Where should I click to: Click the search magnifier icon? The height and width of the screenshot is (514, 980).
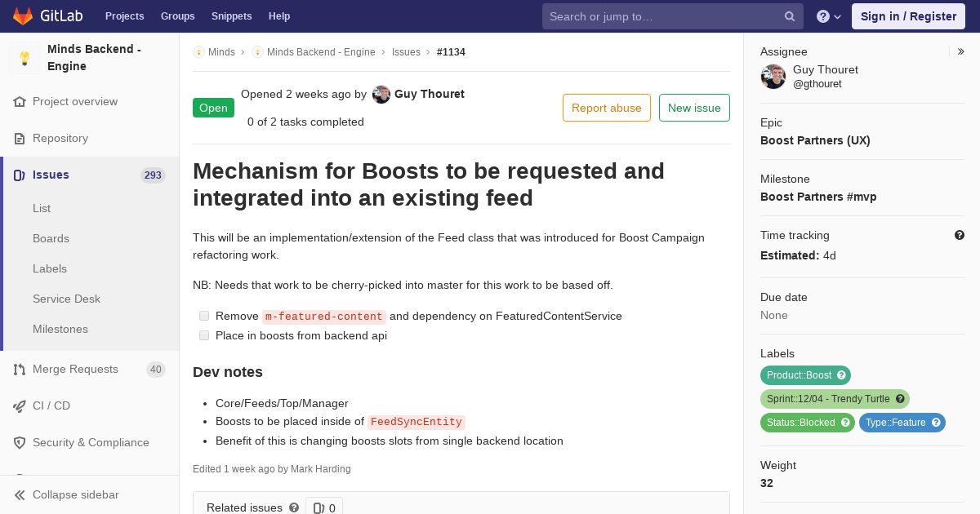point(790,16)
